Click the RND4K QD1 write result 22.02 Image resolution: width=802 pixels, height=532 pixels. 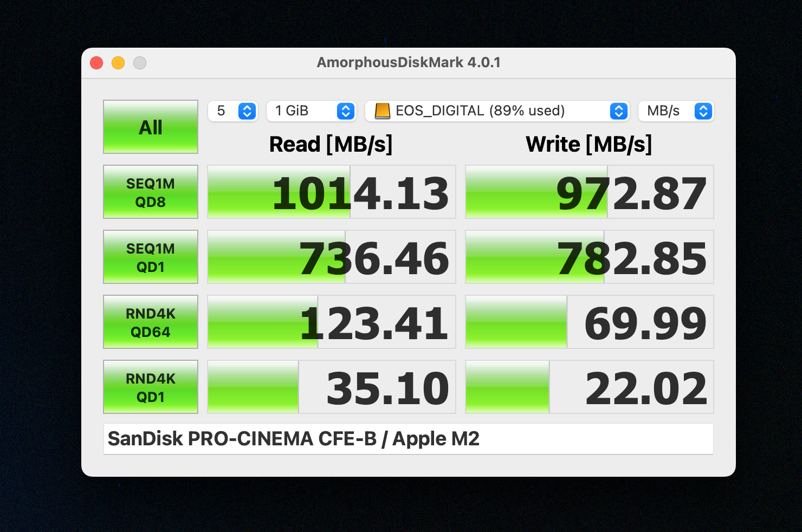590,387
